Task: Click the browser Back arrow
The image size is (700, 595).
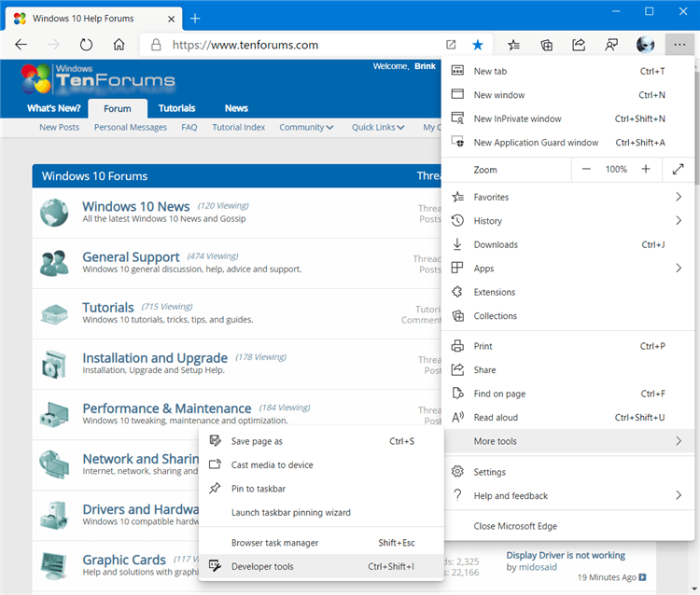Action: tap(21, 45)
